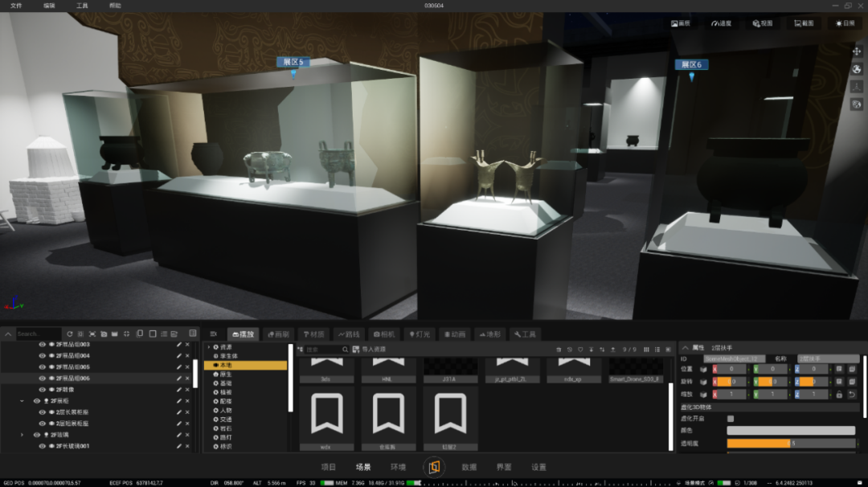Click the focus-frame icon in outliner toolbar
Viewport: 868px width, 487px height.
pyautogui.click(x=92, y=334)
